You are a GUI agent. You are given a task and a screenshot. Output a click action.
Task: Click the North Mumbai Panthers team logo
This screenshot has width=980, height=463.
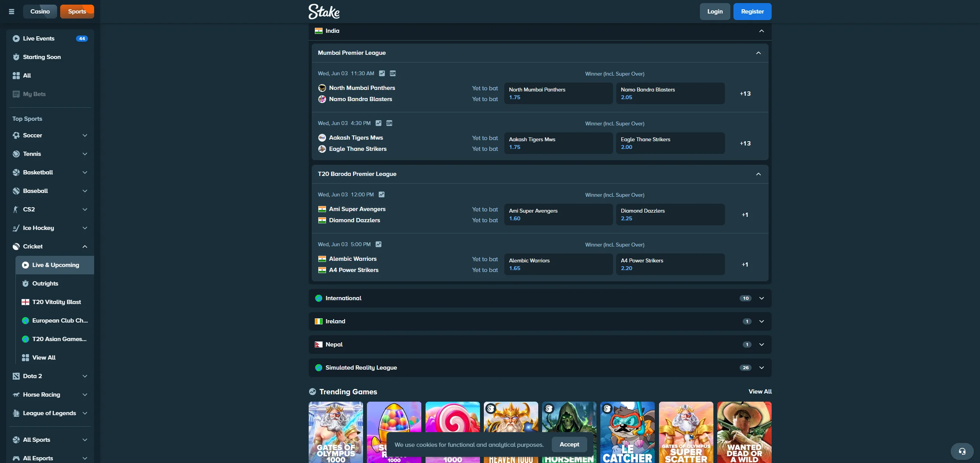[x=322, y=88]
